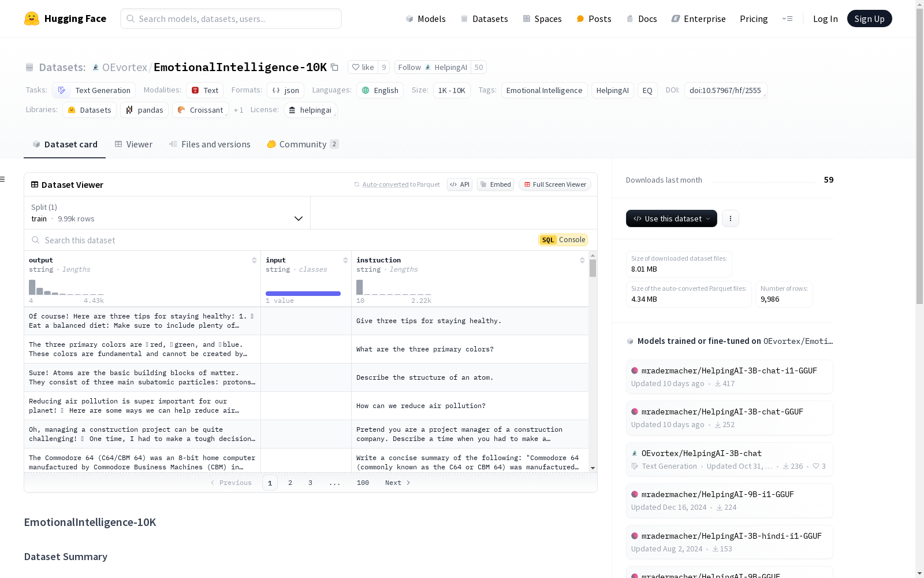924x578 pixels.
Task: Click the "What are the three primary colors?" cell
Action: point(470,349)
